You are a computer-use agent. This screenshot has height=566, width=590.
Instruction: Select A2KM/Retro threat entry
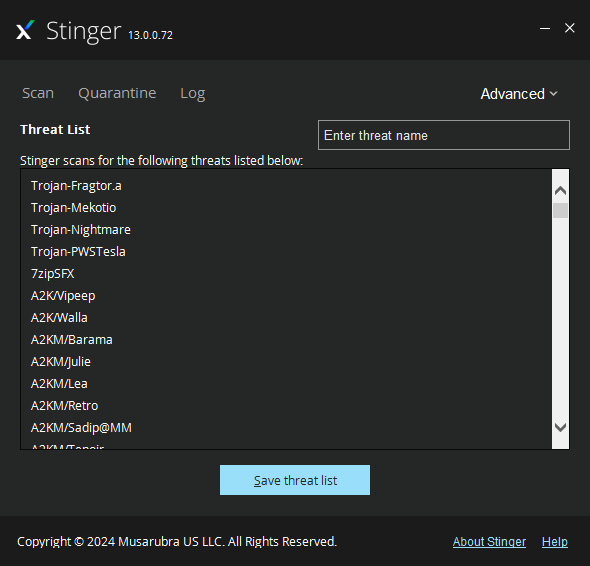click(65, 406)
